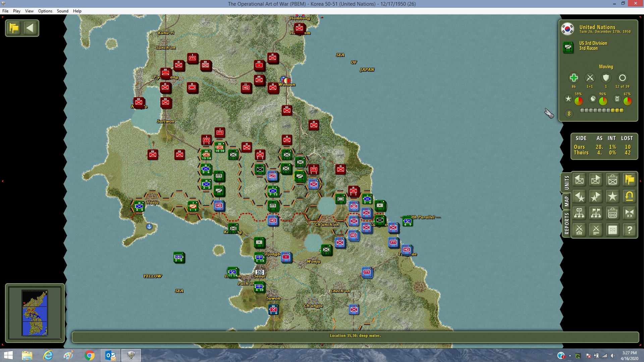This screenshot has width=644, height=362.
Task: Open the infinity clipboard report icon
Action: [x=613, y=213]
